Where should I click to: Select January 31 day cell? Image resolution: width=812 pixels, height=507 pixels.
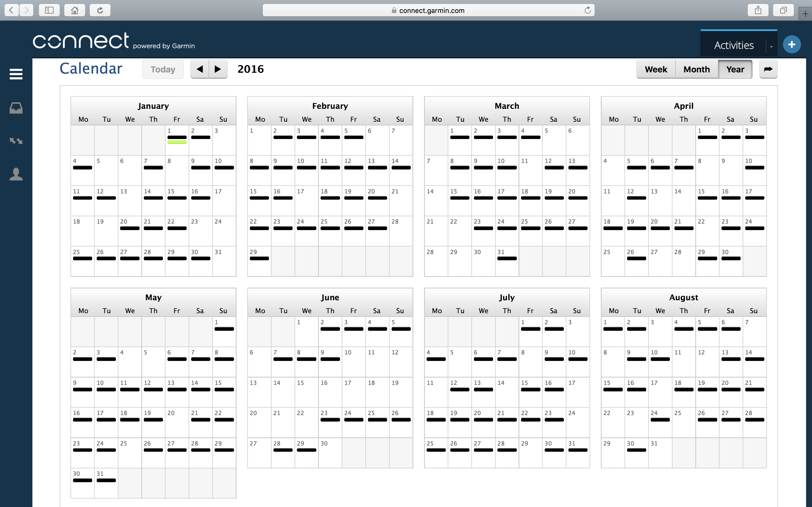pyautogui.click(x=224, y=261)
